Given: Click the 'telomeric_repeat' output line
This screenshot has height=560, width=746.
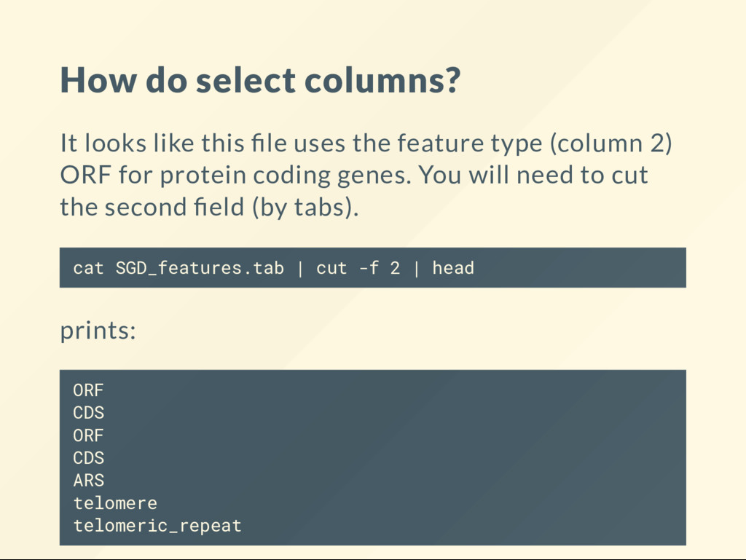Looking at the screenshot, I should pyautogui.click(x=157, y=526).
